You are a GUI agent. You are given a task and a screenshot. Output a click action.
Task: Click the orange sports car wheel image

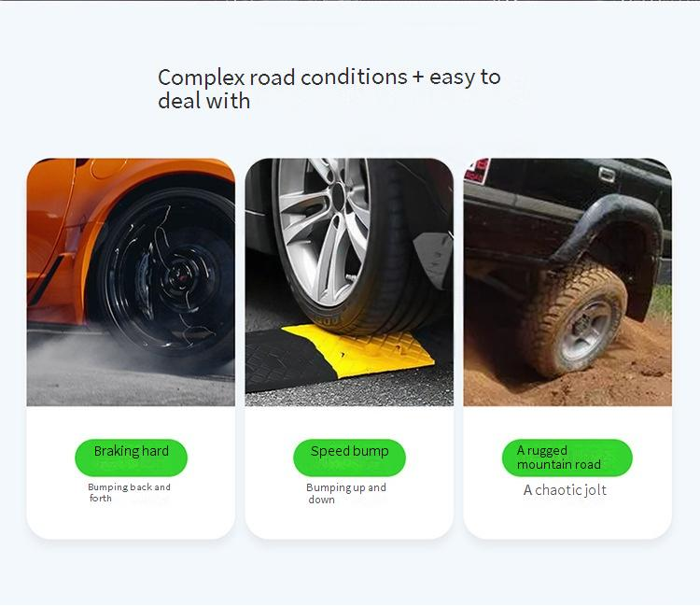click(131, 282)
